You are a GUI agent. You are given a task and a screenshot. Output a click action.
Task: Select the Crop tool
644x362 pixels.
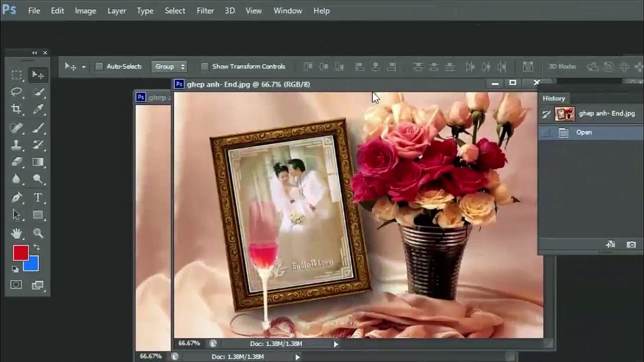coord(17,109)
